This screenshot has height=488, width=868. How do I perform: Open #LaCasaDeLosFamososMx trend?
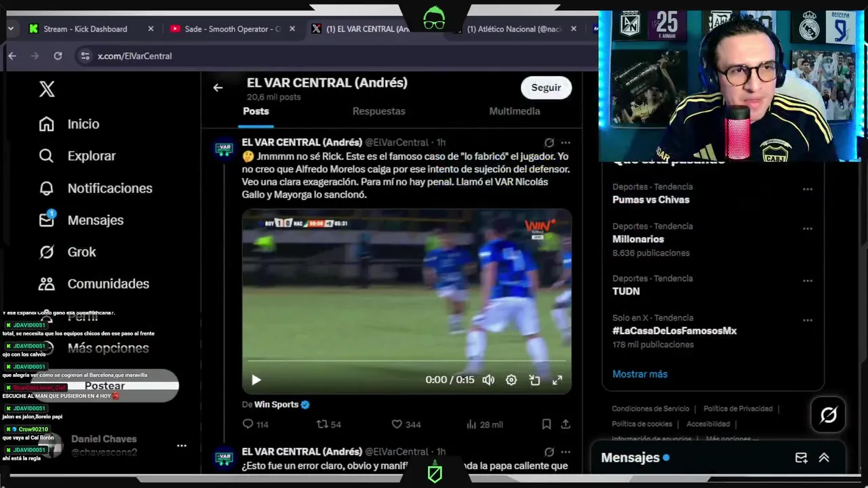675,331
